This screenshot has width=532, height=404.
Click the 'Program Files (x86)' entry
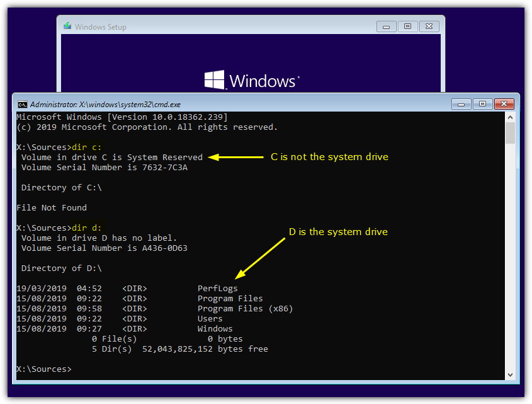pyautogui.click(x=245, y=309)
